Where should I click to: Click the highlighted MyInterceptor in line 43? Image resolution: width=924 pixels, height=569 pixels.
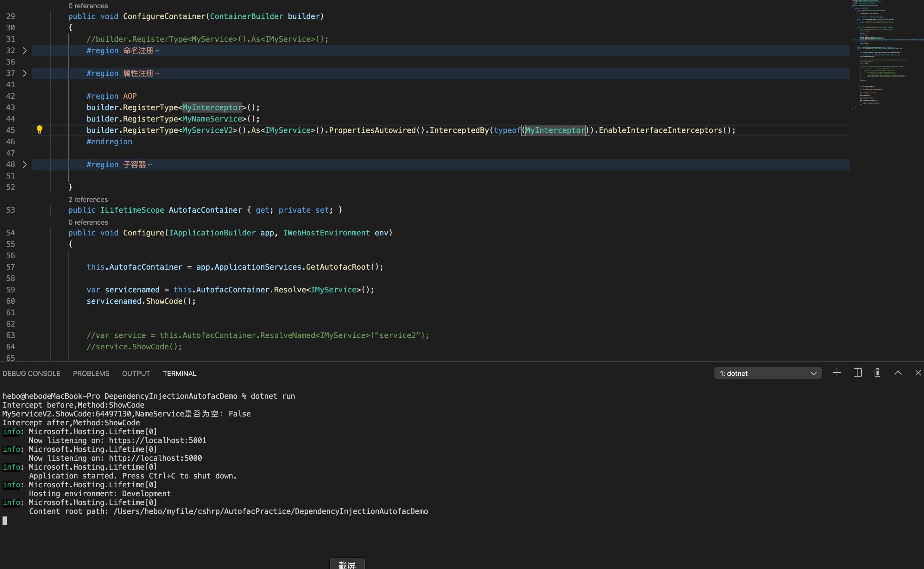coord(212,107)
